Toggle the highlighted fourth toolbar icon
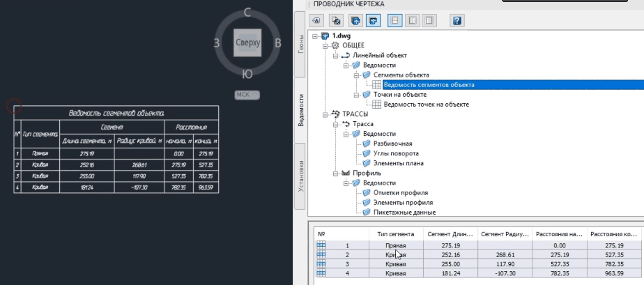Image resolution: width=644 pixels, height=285 pixels. pos(374,20)
